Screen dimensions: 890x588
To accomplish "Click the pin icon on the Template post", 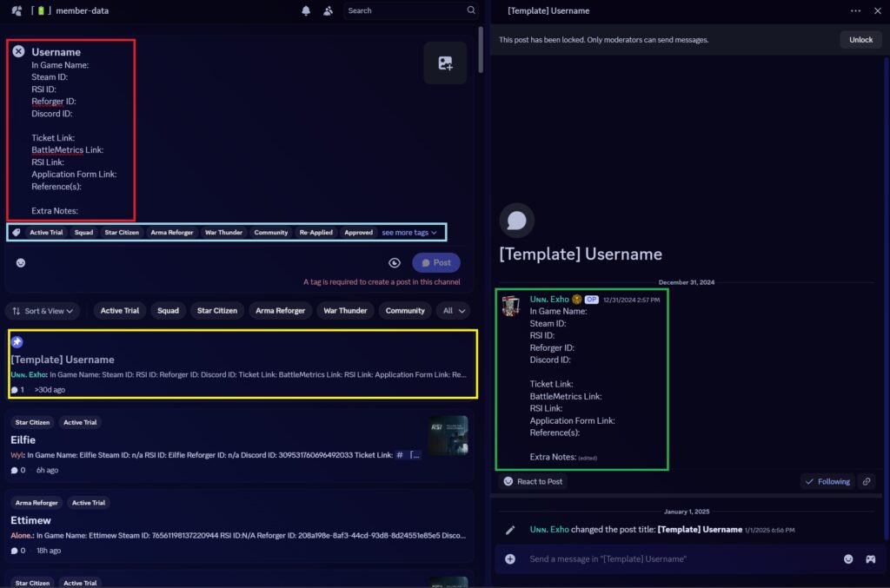I will pyautogui.click(x=17, y=342).
